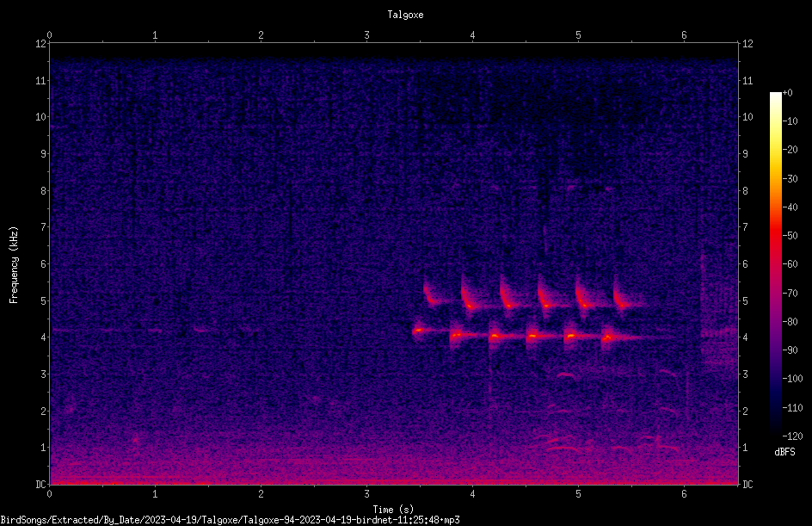Click the dBFS label under the color scale
The image size is (812, 526).
pyautogui.click(x=784, y=452)
